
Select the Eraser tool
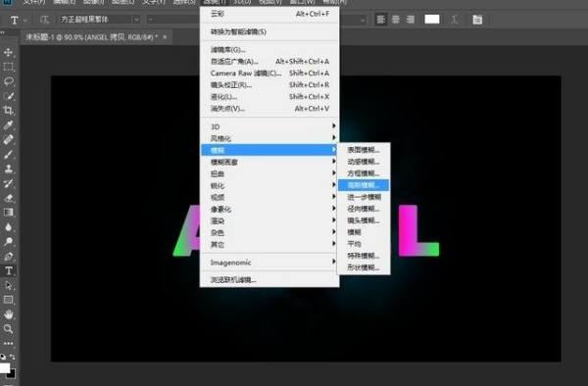(8, 198)
